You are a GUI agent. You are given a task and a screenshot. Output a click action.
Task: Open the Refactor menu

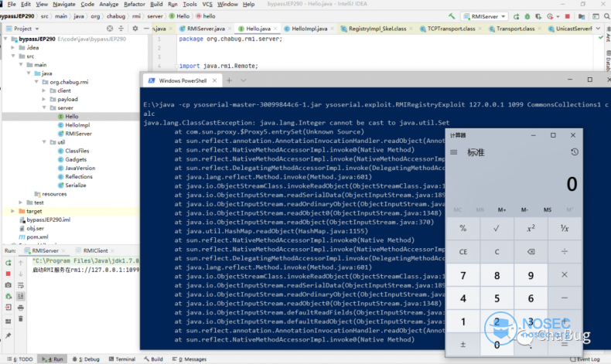[x=135, y=4]
